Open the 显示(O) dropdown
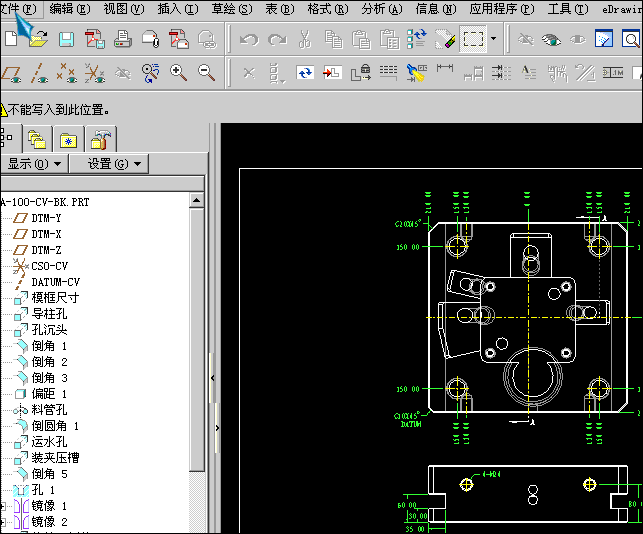This screenshot has width=643, height=534. [34, 164]
